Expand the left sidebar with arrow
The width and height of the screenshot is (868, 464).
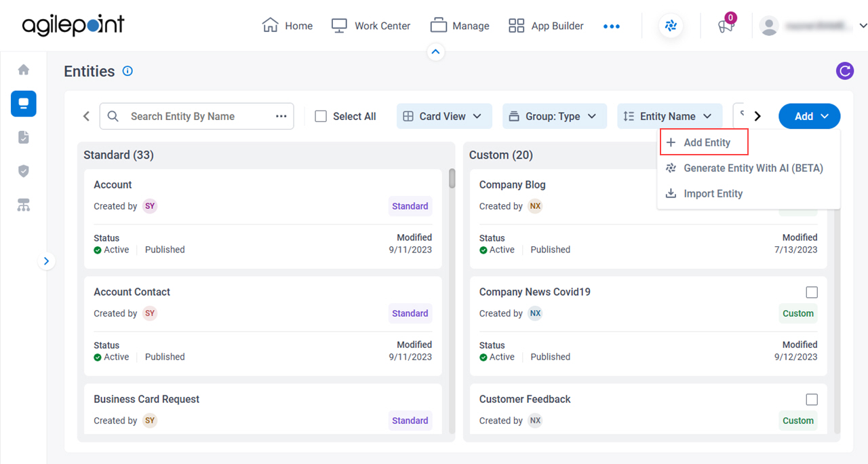pyautogui.click(x=46, y=260)
